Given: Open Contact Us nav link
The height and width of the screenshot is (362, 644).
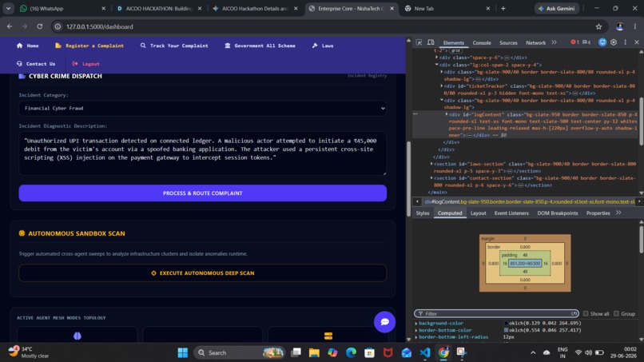Looking at the screenshot, I should tap(36, 64).
